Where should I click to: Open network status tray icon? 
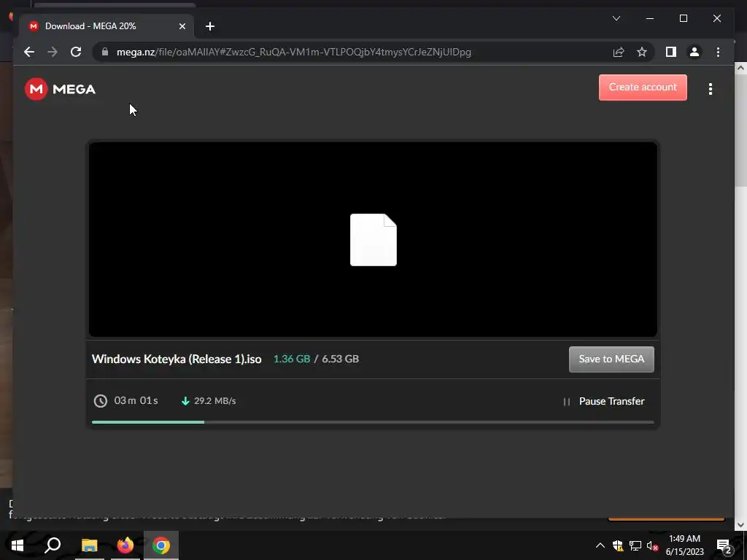coord(635,545)
